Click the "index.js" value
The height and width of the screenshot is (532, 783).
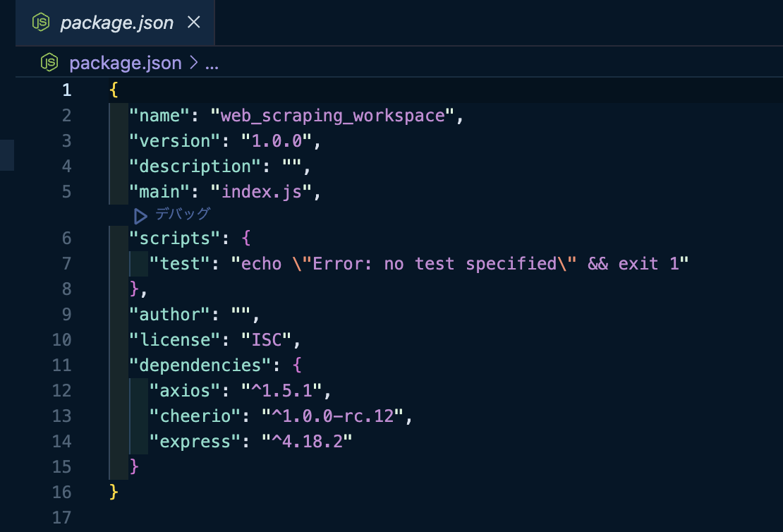[x=262, y=193]
